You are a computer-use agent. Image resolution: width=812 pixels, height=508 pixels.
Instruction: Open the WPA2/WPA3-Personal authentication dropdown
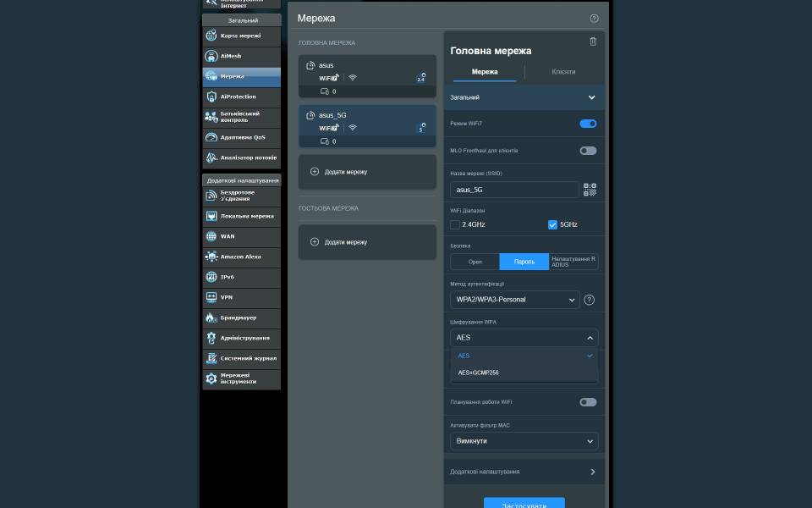(514, 300)
